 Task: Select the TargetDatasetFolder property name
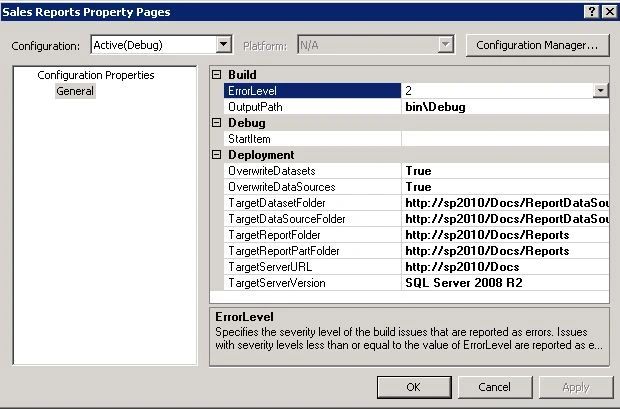point(277,203)
